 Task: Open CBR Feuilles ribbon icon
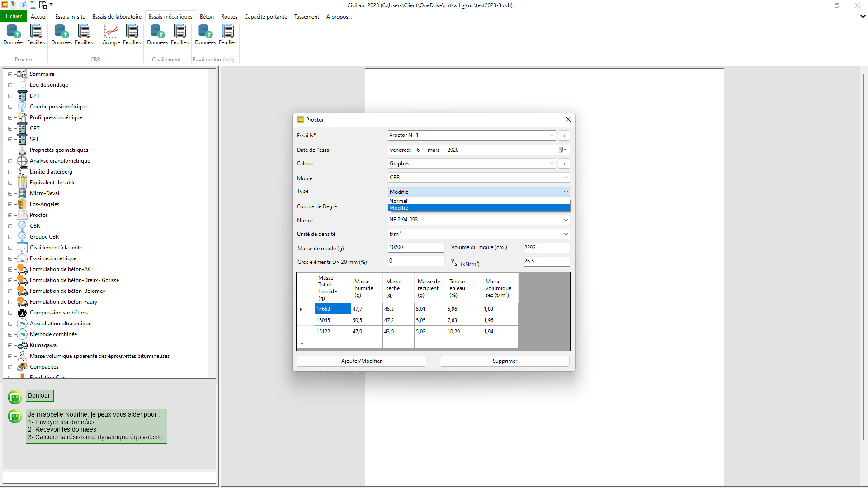pos(84,35)
